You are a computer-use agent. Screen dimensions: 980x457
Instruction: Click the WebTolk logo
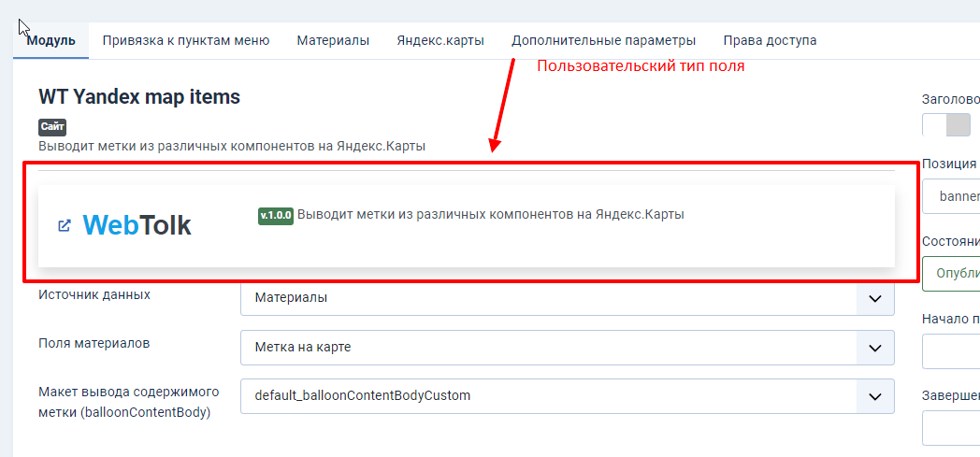coord(137,225)
